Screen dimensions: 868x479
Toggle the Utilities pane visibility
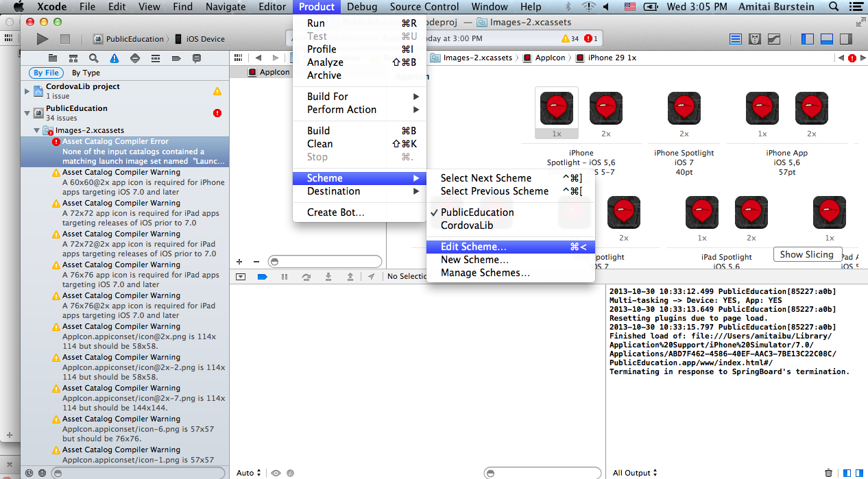click(845, 39)
